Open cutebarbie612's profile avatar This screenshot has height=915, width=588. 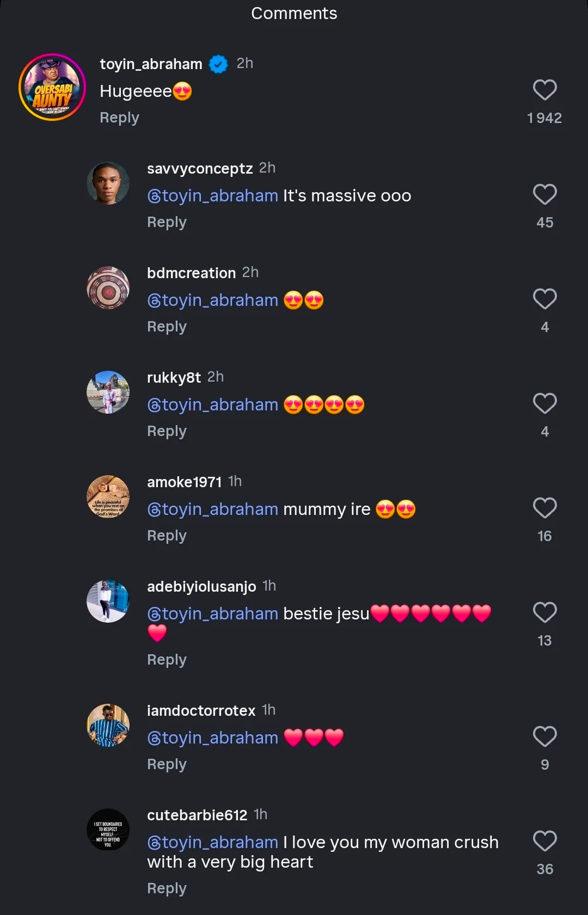click(x=108, y=830)
